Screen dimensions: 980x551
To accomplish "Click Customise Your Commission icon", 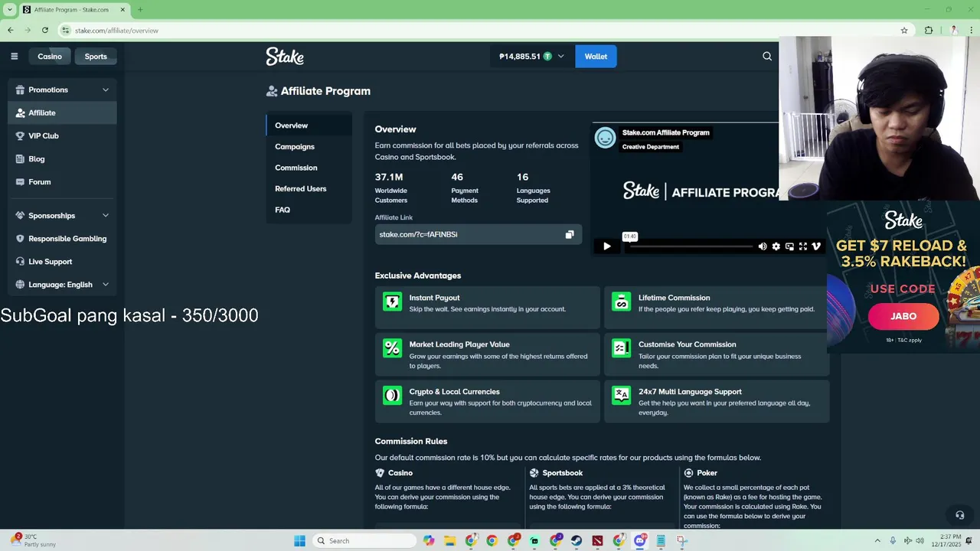I will tap(622, 348).
